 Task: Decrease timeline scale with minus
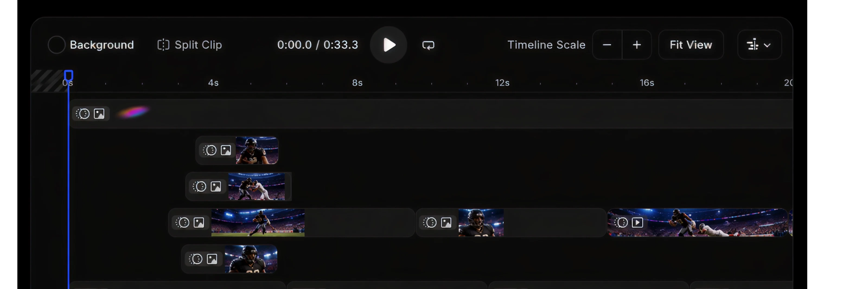tap(607, 45)
